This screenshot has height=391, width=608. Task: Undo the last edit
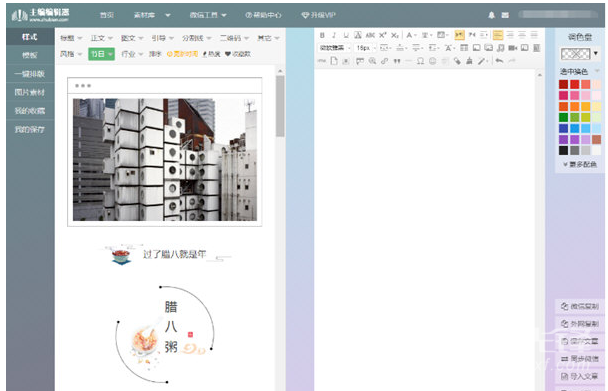point(499,61)
